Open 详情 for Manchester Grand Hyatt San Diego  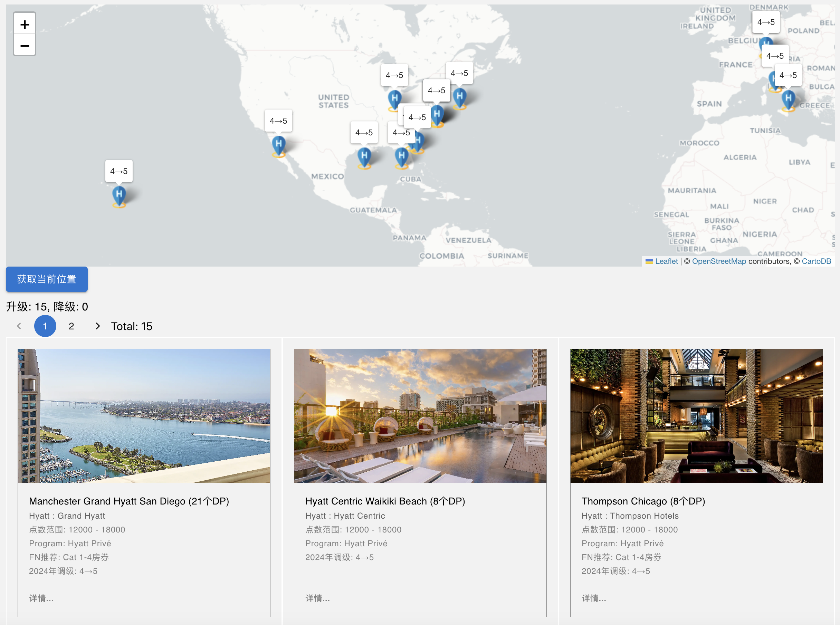41,598
